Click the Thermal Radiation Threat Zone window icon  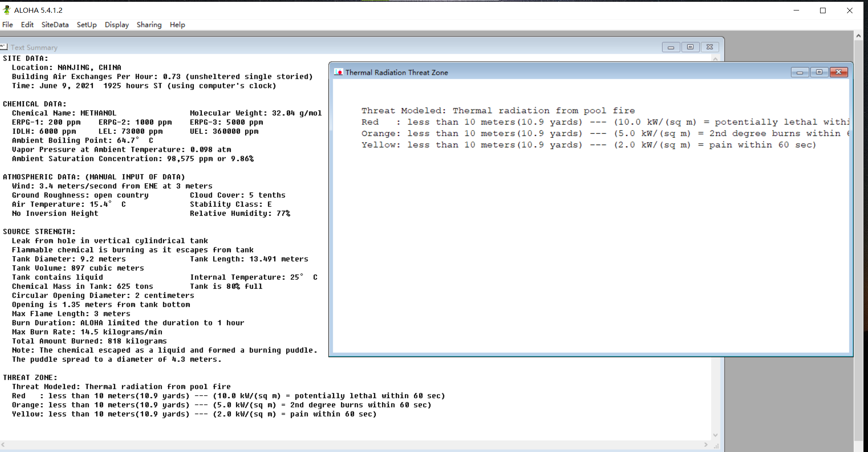[x=339, y=72]
